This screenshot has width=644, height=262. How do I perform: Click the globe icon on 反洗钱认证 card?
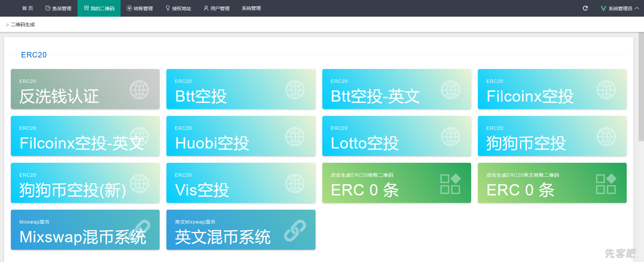point(139,90)
